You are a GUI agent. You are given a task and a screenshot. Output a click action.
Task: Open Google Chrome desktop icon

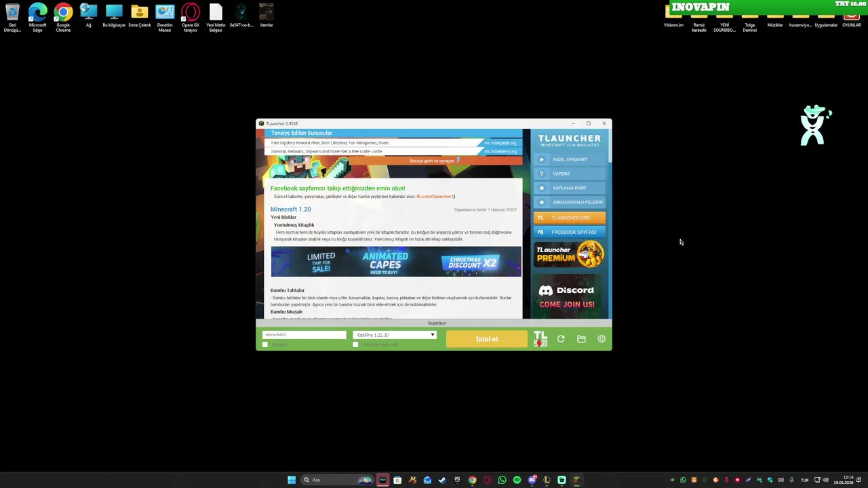(63, 18)
